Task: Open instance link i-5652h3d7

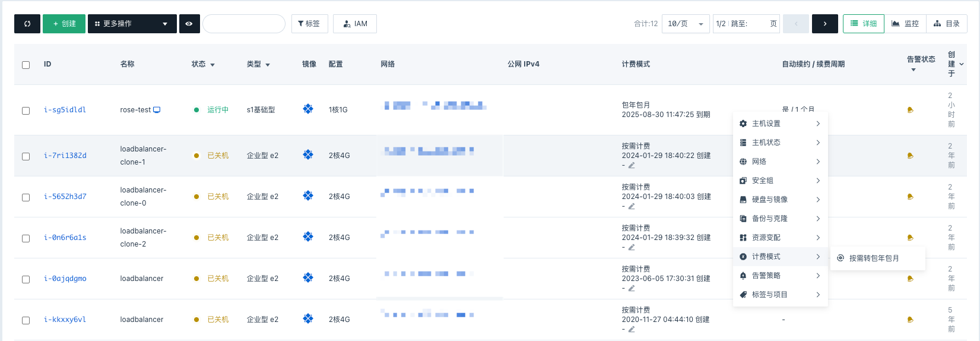Action: [x=65, y=197]
